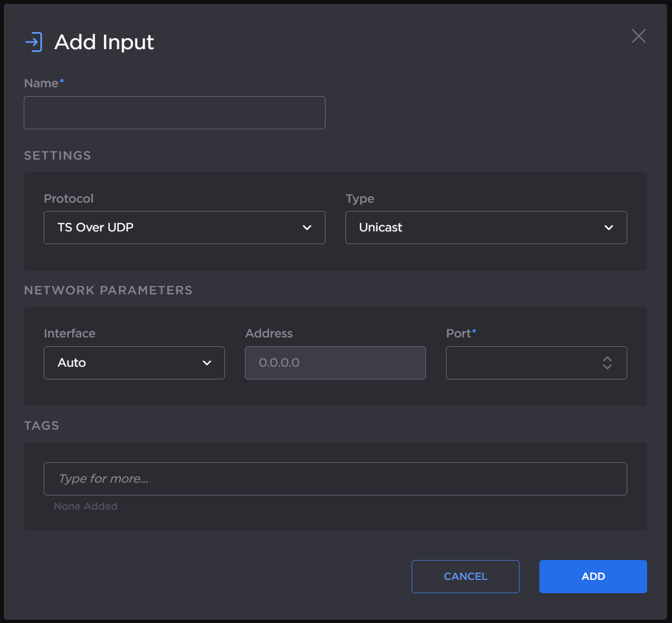Click the TAGS section header

click(x=41, y=425)
